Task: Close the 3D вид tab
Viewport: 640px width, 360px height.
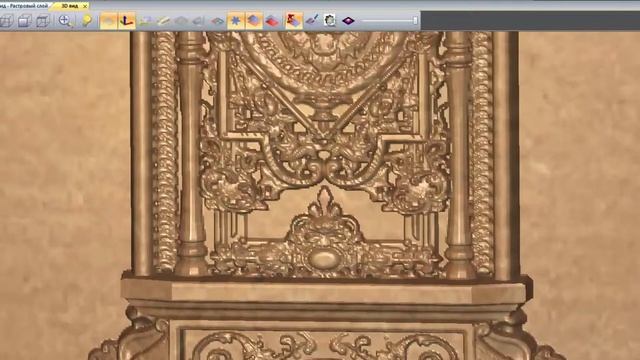Action: click(x=85, y=6)
